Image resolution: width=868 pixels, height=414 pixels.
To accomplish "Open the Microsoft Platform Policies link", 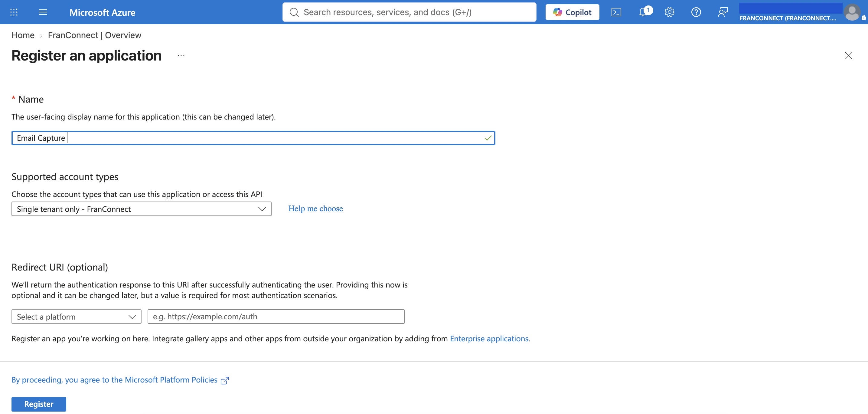I will pyautogui.click(x=120, y=380).
